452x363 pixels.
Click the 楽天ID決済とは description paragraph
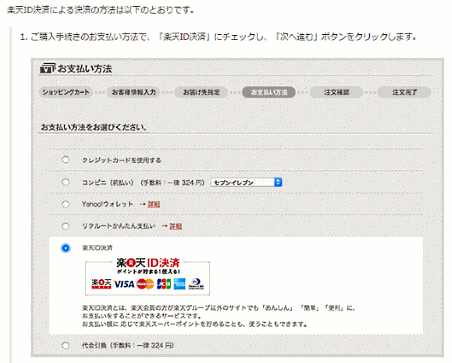click(x=218, y=316)
